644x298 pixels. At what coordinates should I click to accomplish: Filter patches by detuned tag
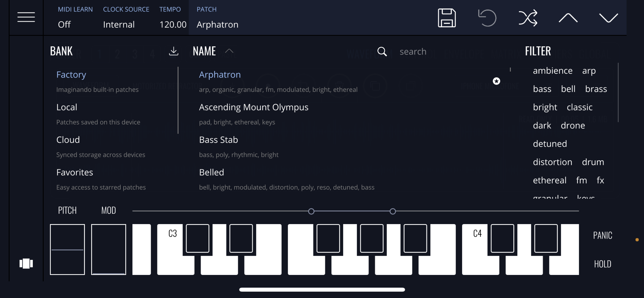(x=550, y=144)
